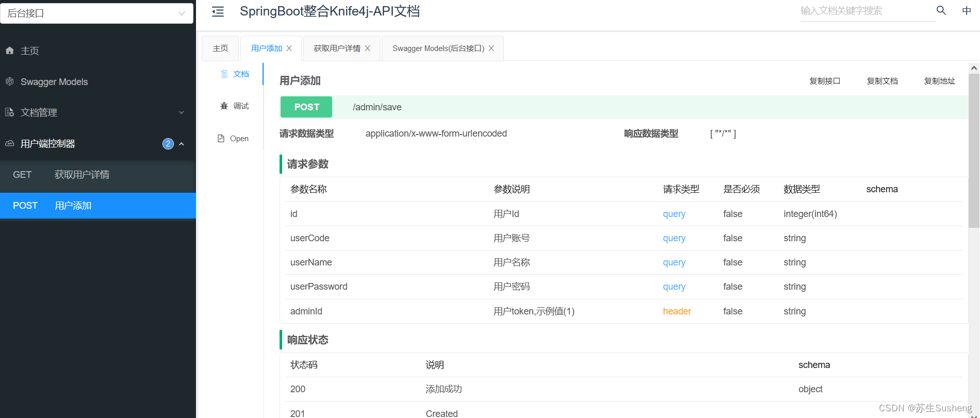Click the Swagger Models cube icon
Screen dimensions: 980x418
coord(9,81)
